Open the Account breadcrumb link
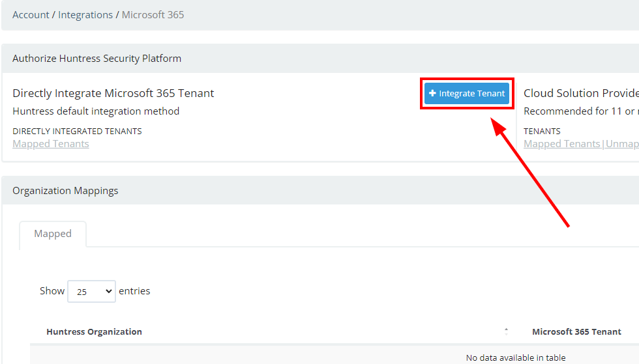Viewport: 639px width, 364px height. click(31, 15)
